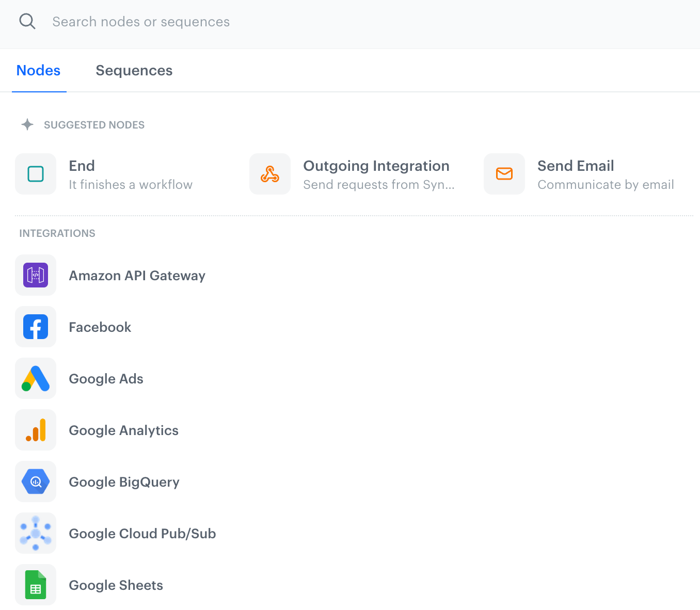Image resolution: width=700 pixels, height=610 pixels.
Task: Click the search magnifier icon
Action: click(x=27, y=22)
